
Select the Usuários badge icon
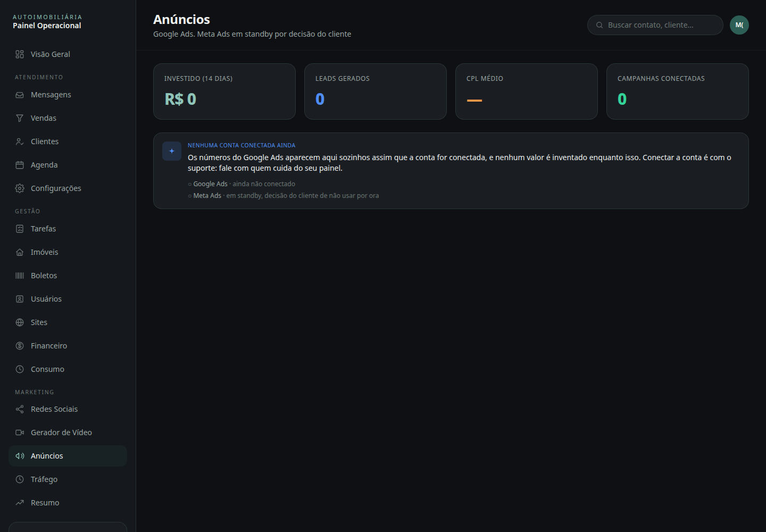pyautogui.click(x=20, y=299)
